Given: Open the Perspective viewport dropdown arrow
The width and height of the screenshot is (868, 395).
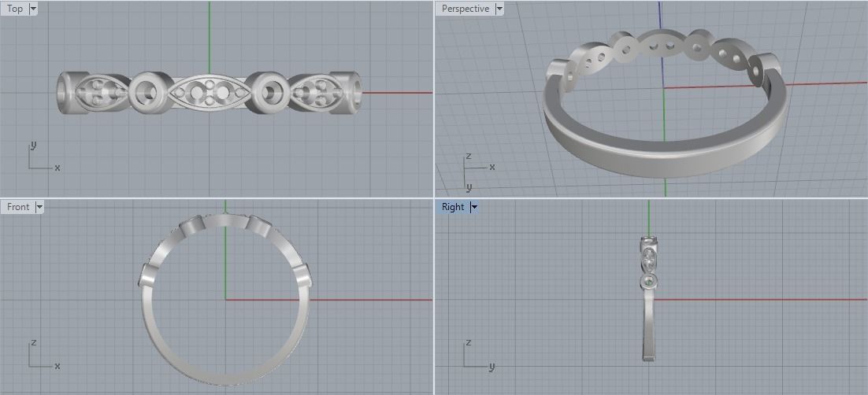Looking at the screenshot, I should [499, 9].
